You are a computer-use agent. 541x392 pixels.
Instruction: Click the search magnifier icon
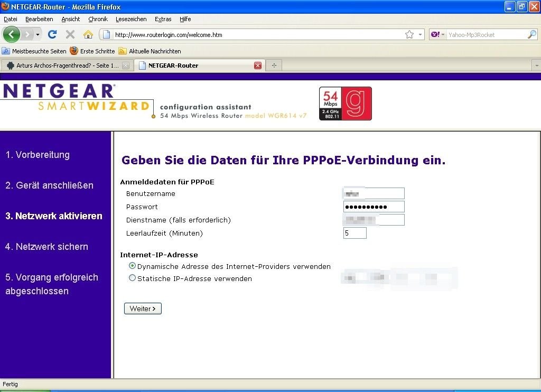[x=531, y=34]
